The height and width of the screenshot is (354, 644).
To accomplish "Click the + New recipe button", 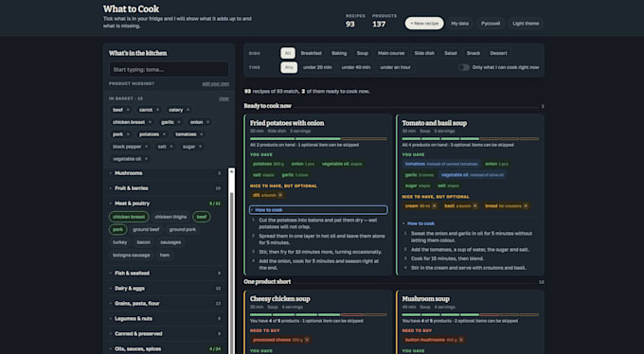I will click(424, 24).
